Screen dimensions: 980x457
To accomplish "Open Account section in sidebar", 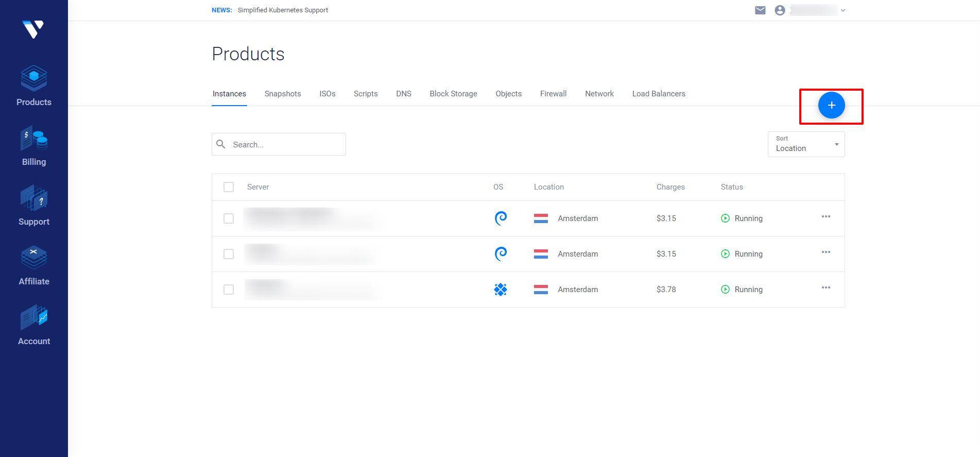I will coord(34,325).
